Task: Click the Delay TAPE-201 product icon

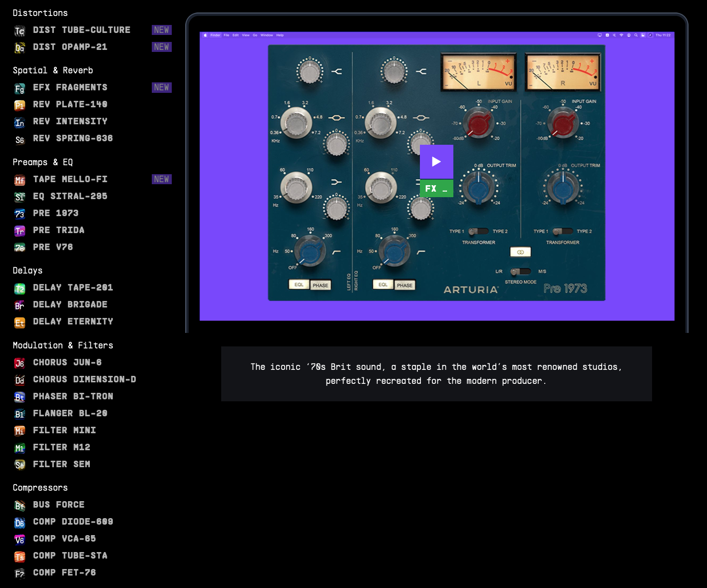Action: tap(19, 289)
